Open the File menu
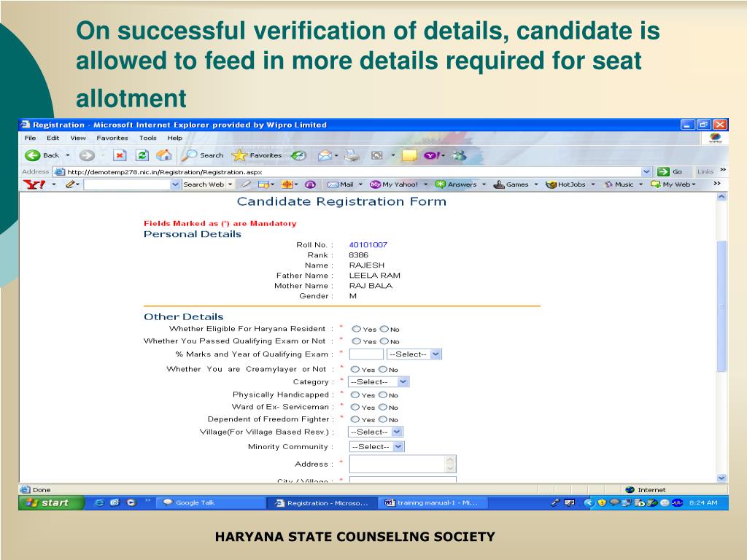 click(x=30, y=138)
